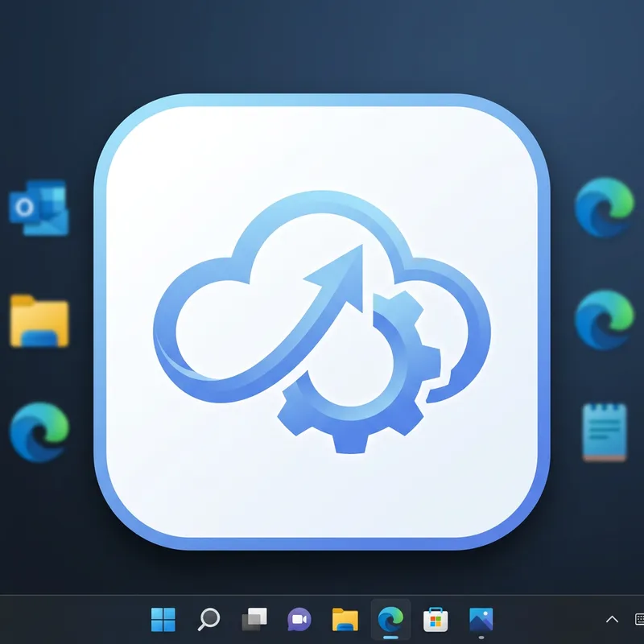The image size is (644, 644).
Task: Open the topmost Edge icon on the right
Action: click(604, 208)
